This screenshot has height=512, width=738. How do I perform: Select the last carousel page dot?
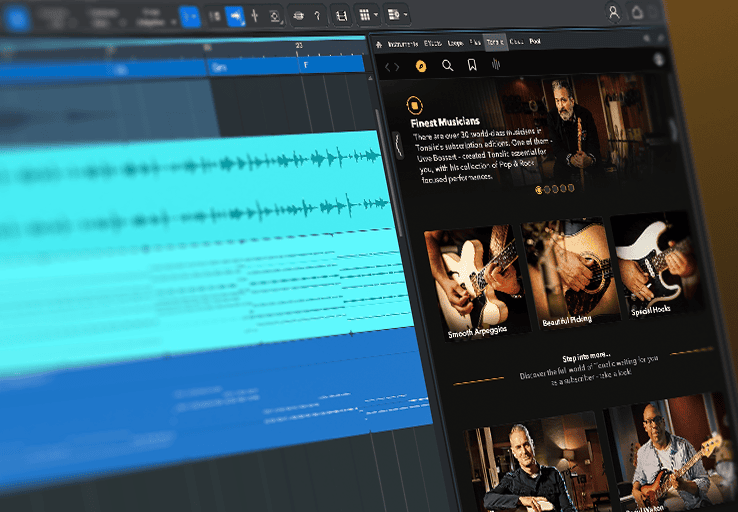572,188
